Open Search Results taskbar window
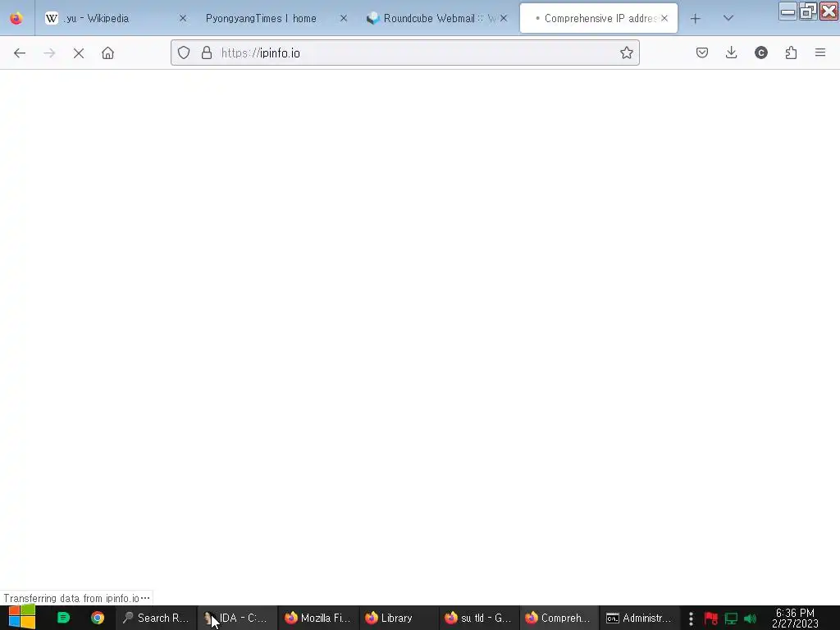 (x=156, y=618)
